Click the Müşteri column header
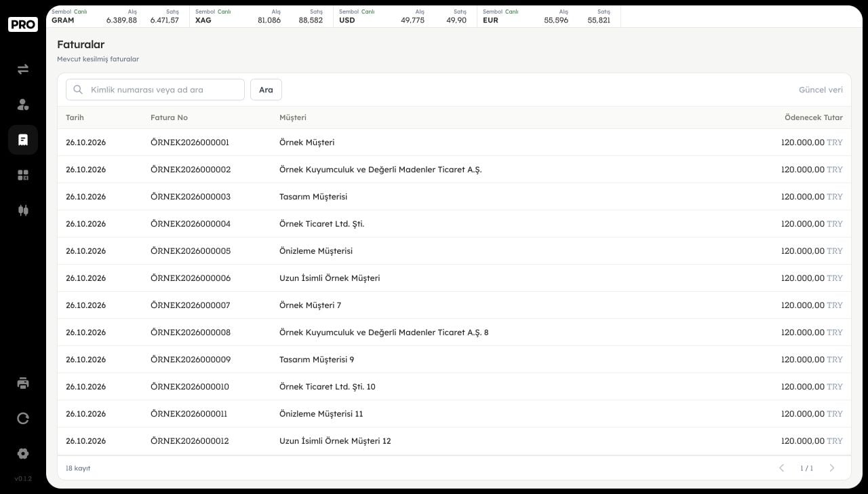Screen dimensions: 868x494 click(x=293, y=117)
